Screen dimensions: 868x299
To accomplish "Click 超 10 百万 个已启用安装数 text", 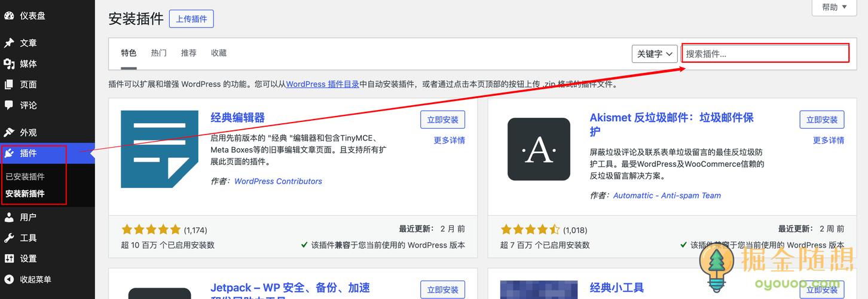I will click(x=167, y=245).
